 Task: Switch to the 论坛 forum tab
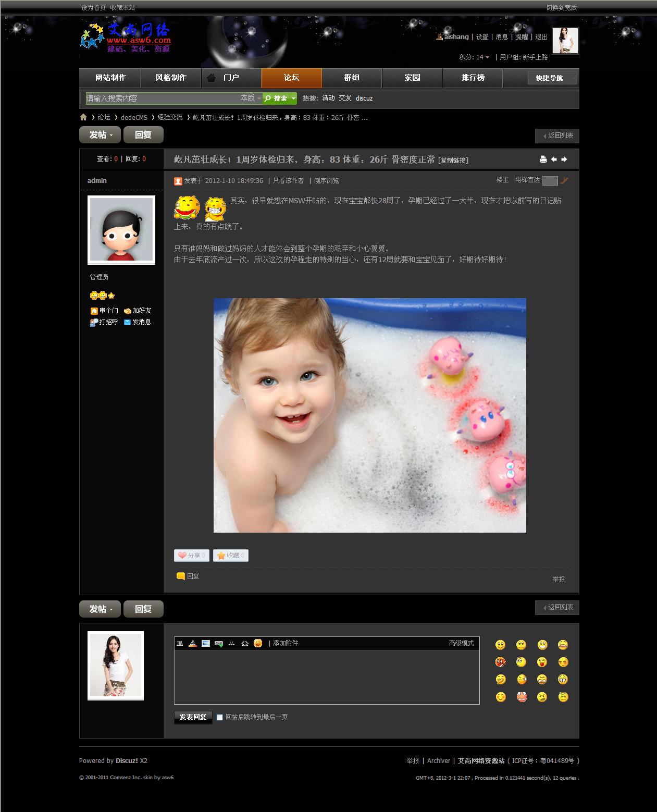point(291,78)
